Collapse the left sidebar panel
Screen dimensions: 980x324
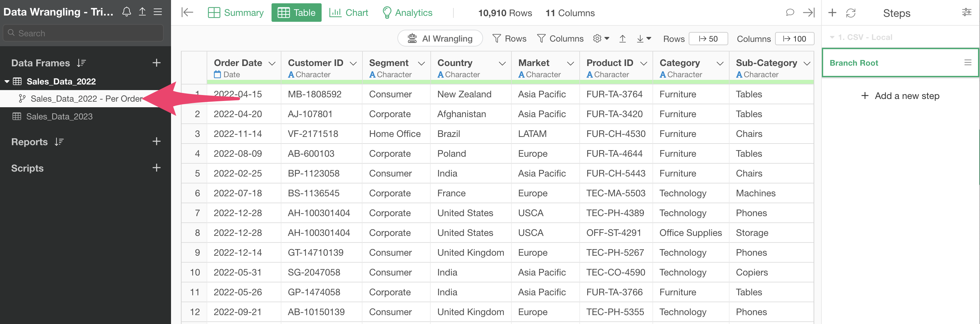tap(187, 13)
